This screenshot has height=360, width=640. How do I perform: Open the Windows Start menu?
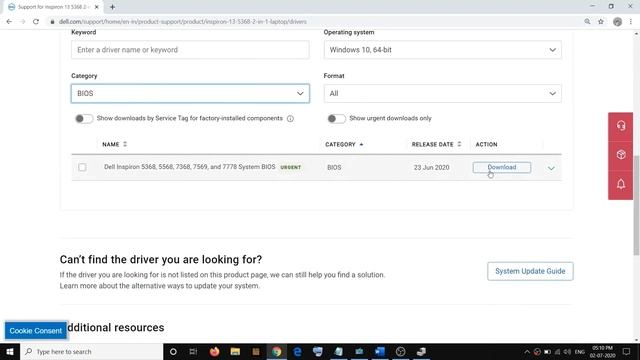(10, 351)
